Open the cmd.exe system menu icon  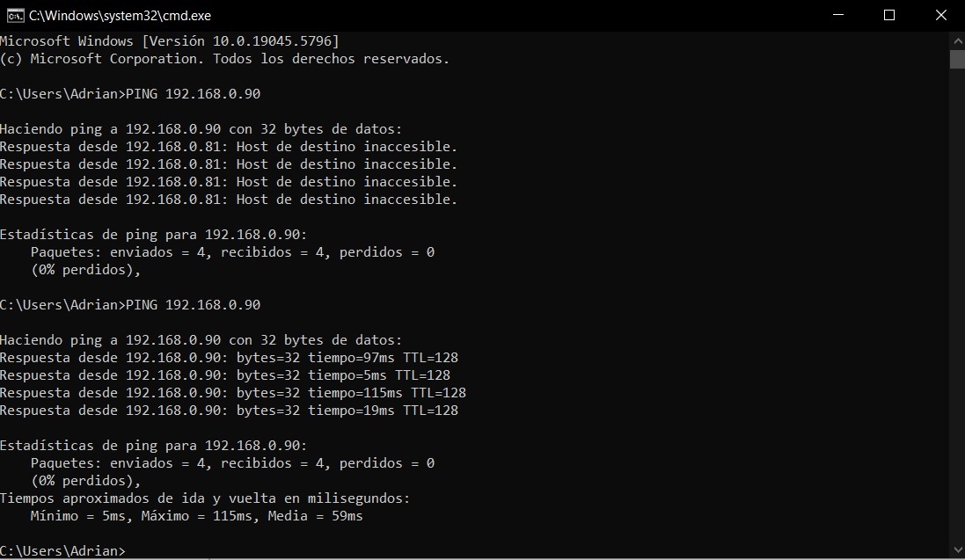[x=15, y=16]
